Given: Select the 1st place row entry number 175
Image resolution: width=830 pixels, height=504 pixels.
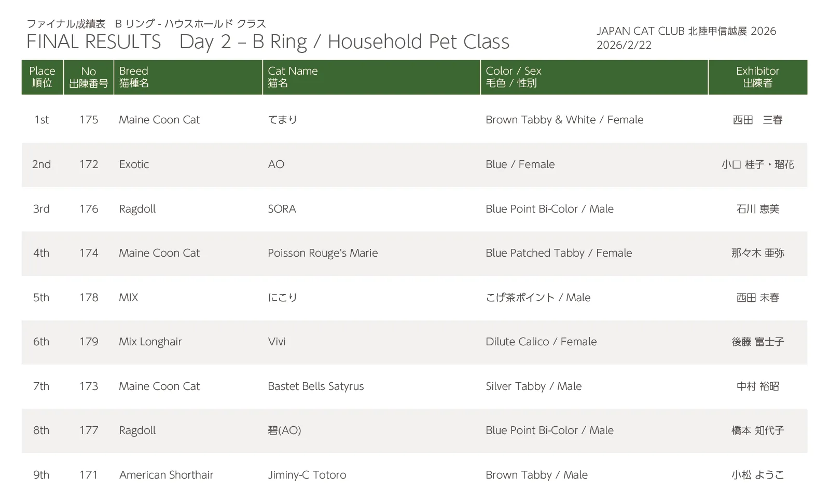Looking at the screenshot, I should (89, 120).
